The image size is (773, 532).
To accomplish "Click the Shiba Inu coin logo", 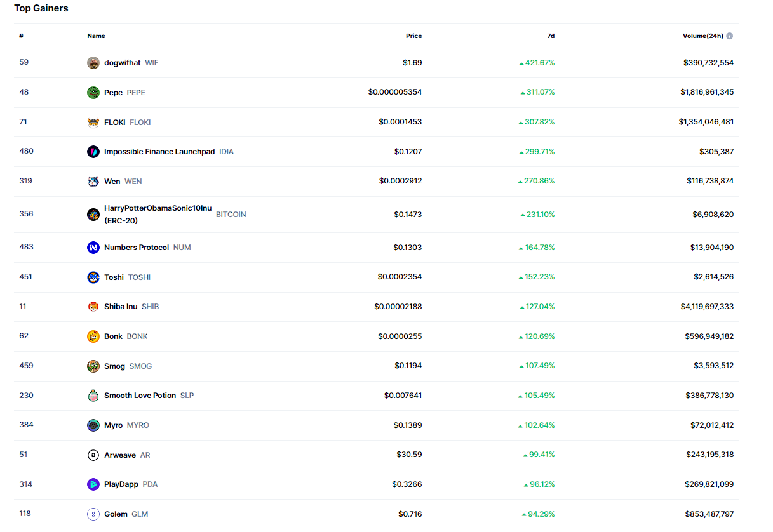I will point(93,307).
